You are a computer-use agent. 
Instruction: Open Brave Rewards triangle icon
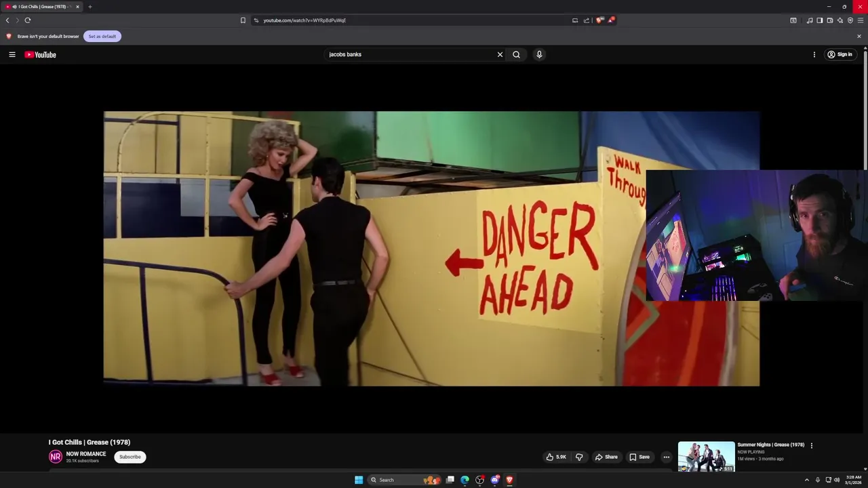pyautogui.click(x=610, y=20)
